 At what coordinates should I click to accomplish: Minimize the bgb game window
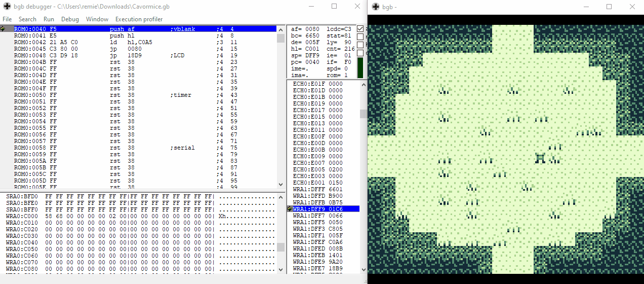coord(586,7)
